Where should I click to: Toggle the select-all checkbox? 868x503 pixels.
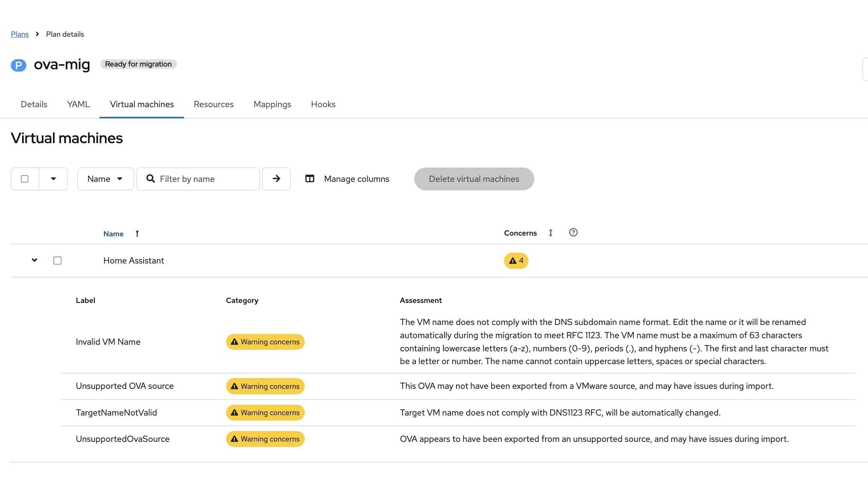tap(25, 179)
